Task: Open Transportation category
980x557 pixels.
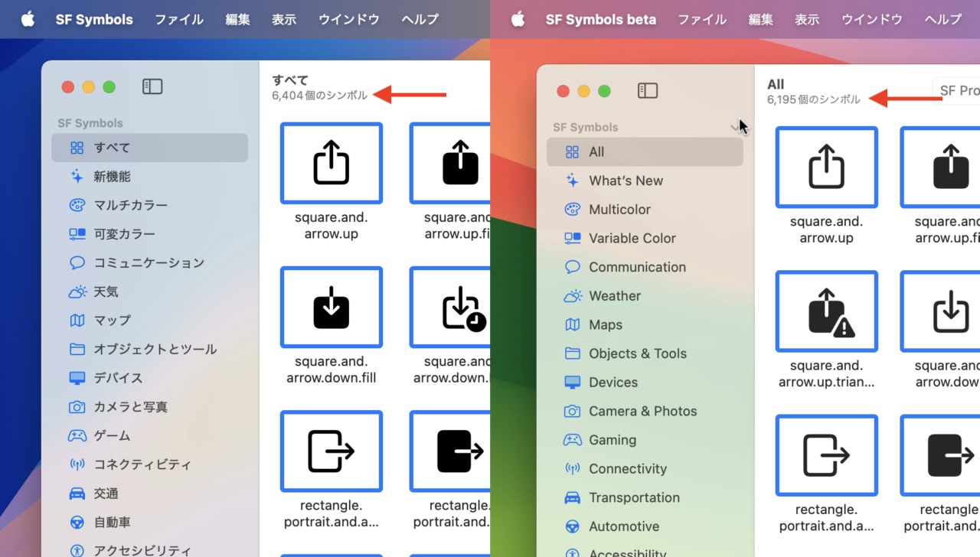Action: [x=645, y=498]
